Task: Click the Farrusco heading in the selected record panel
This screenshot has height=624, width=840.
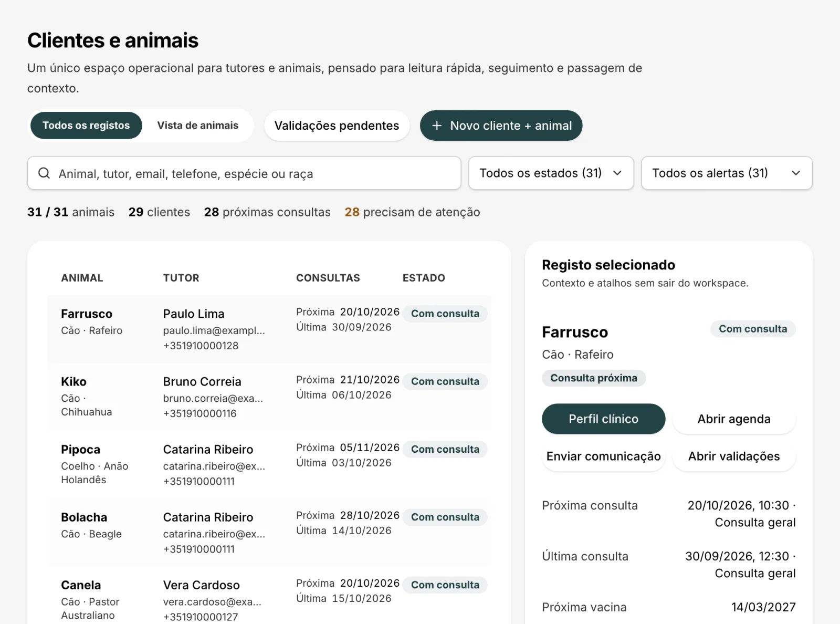Action: (575, 332)
